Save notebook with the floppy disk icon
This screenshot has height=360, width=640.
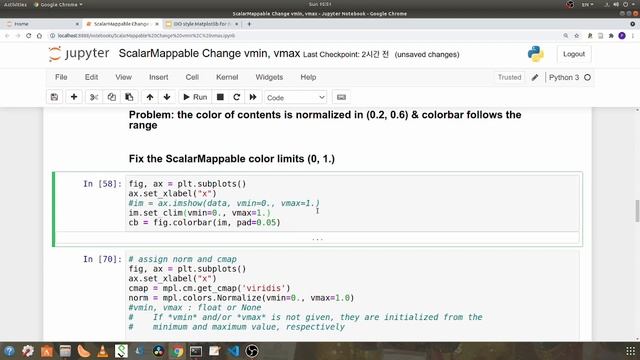pyautogui.click(x=54, y=97)
